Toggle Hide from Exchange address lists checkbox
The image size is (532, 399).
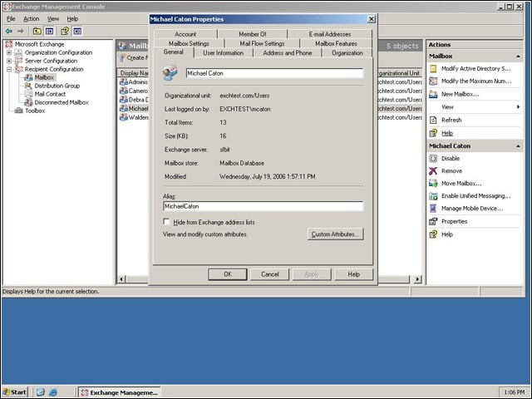166,222
